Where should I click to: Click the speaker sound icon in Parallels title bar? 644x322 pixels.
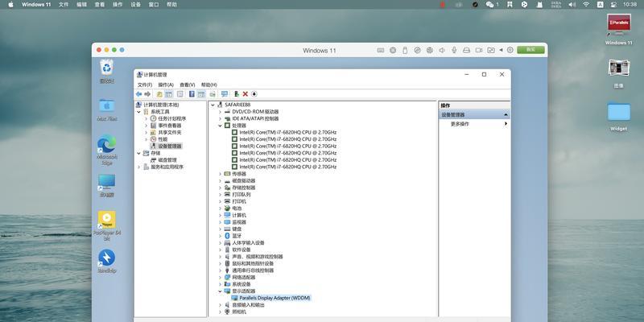click(442, 50)
